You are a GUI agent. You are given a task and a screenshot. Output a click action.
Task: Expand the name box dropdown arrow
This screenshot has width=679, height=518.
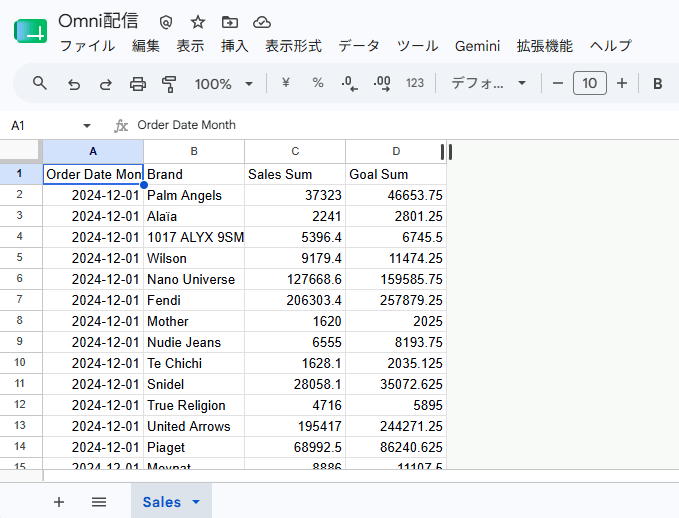point(87,126)
